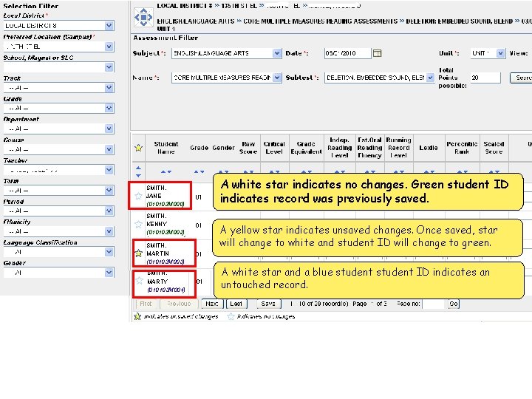Sort star column descending with down arrow
Viewport: 532px width, 399px height.
pos(138,175)
